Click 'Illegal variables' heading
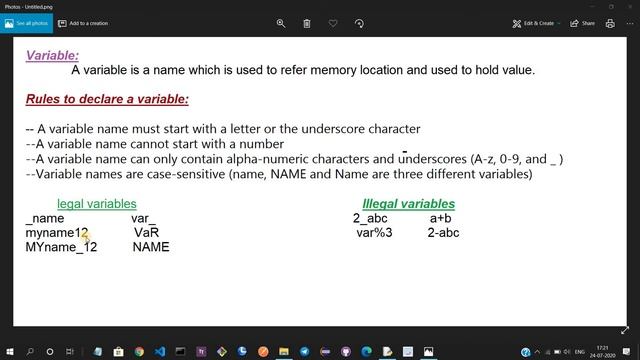Viewport: 640px width, 360px height. point(409,203)
